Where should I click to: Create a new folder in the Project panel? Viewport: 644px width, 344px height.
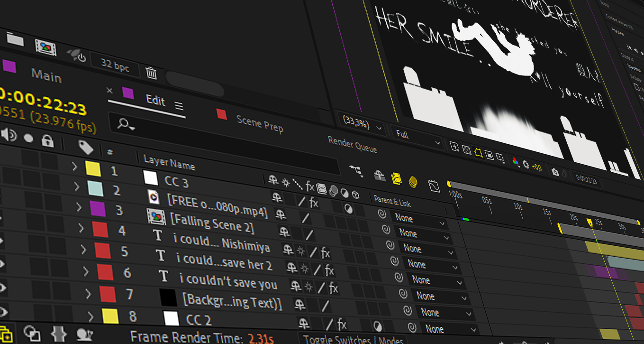15,40
